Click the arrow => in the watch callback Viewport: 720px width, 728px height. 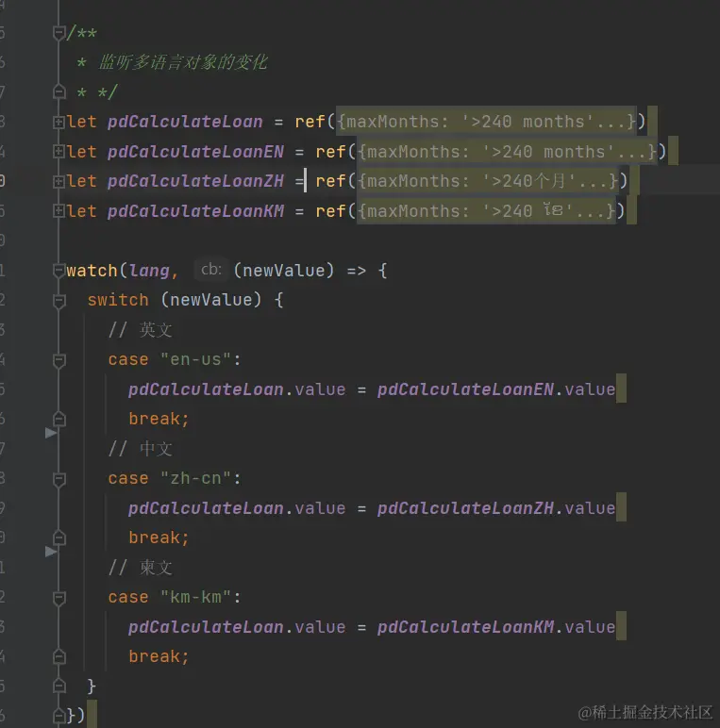click(357, 271)
